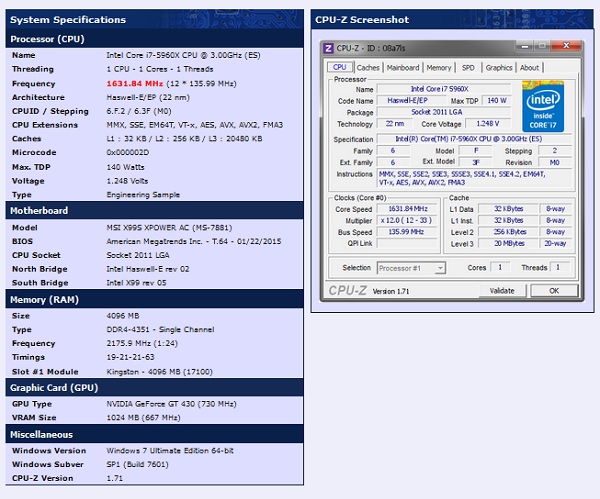Screen dimensions: 600x499
Task: Close the CPU-Z window
Action: 566,46
